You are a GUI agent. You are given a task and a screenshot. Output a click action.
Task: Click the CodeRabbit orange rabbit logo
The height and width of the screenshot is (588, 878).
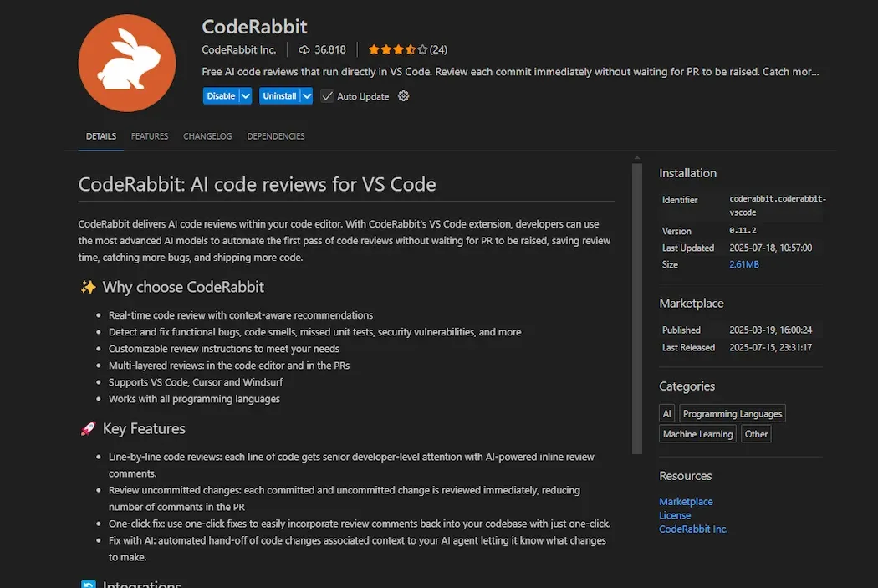[127, 63]
